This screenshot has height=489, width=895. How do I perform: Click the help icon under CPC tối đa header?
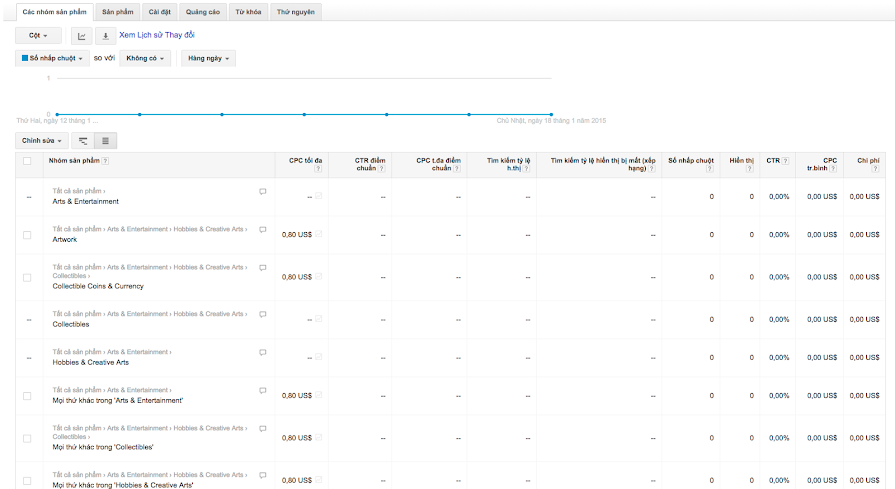[318, 169]
